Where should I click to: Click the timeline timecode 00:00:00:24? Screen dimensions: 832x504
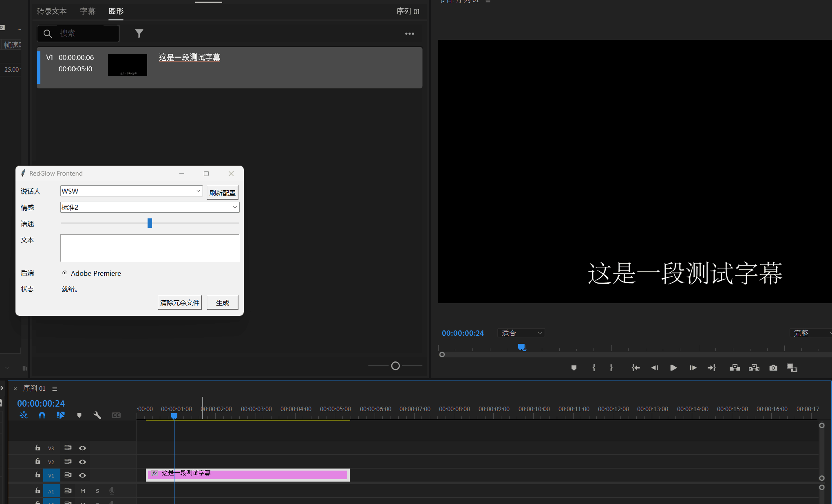41,403
